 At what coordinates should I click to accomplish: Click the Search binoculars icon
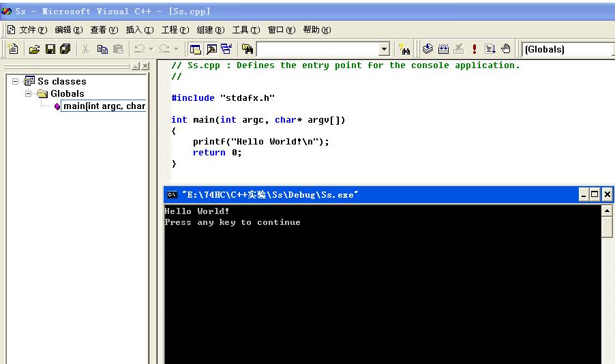pyautogui.click(x=404, y=49)
